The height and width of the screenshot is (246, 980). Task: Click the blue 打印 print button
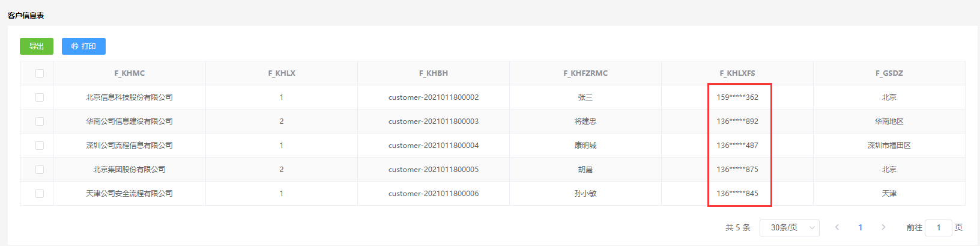click(83, 46)
